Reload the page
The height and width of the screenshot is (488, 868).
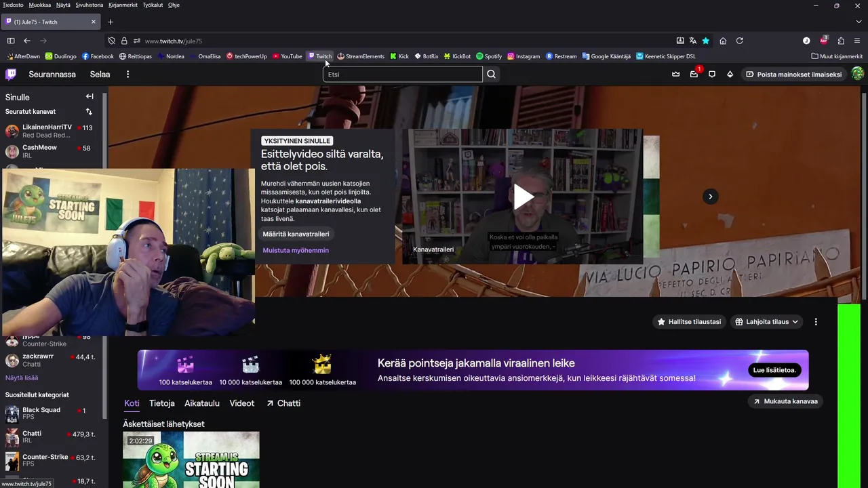(740, 41)
